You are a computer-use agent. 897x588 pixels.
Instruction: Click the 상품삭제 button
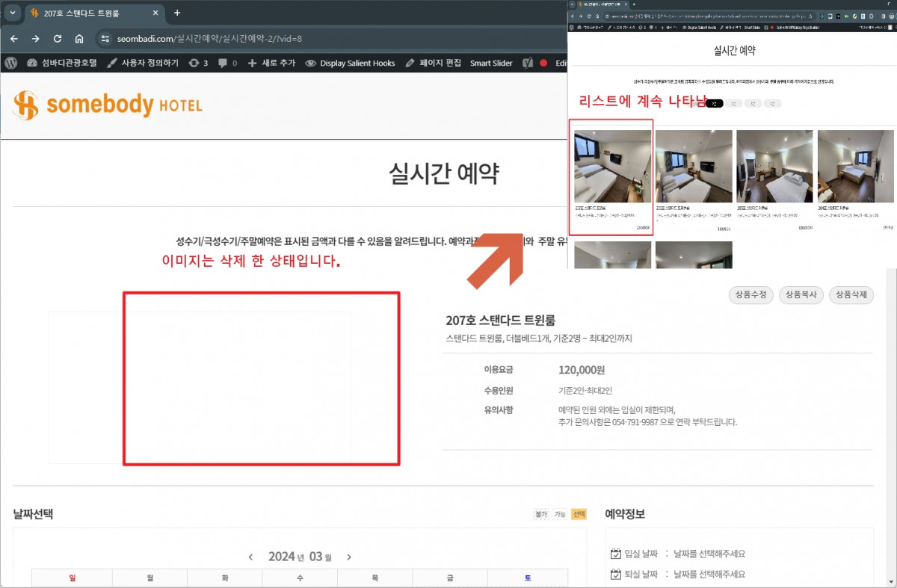pyautogui.click(x=851, y=295)
